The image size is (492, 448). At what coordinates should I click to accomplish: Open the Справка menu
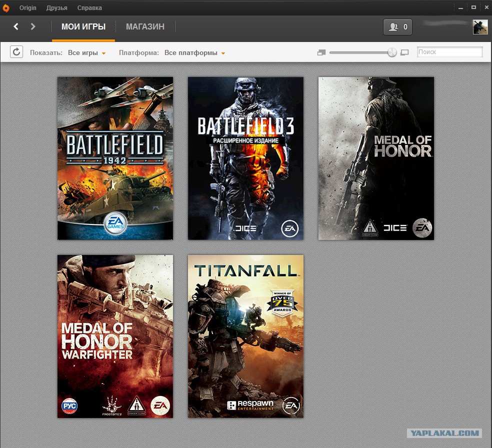pos(89,8)
